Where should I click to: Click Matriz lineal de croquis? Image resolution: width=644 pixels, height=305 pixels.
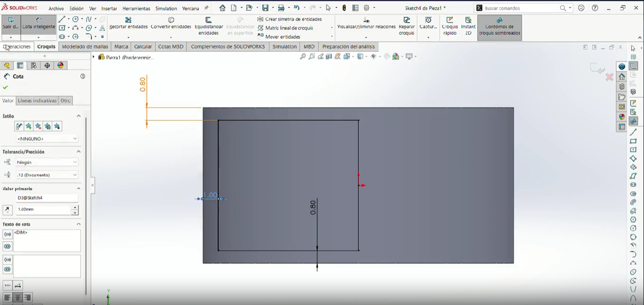(285, 28)
